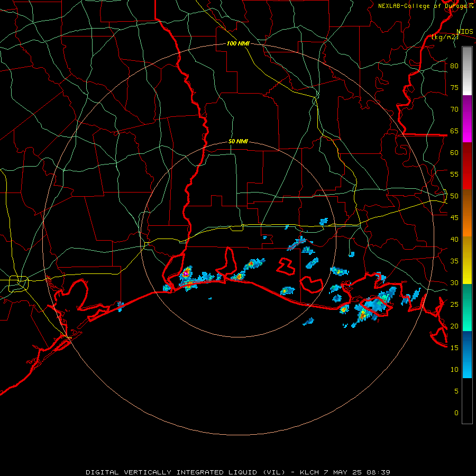Click the red segment of the color bar
This screenshot has height=476, width=476.
[467, 166]
